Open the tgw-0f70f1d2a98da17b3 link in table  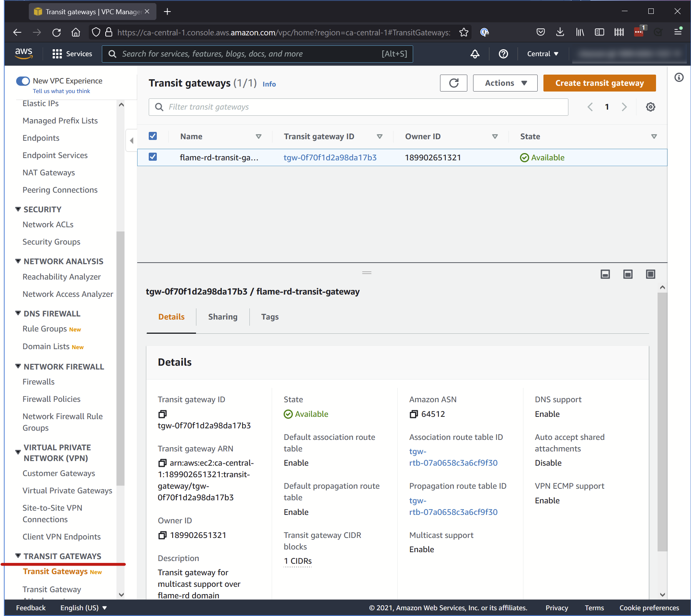pos(330,158)
